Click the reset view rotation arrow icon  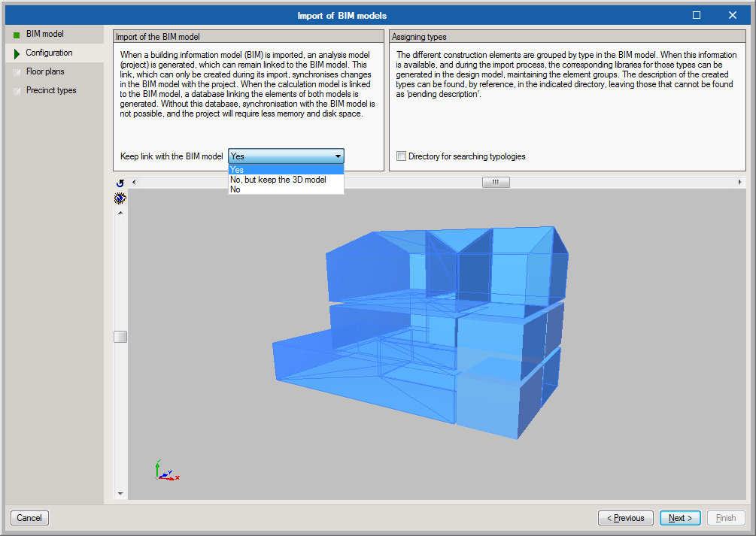pos(120,183)
